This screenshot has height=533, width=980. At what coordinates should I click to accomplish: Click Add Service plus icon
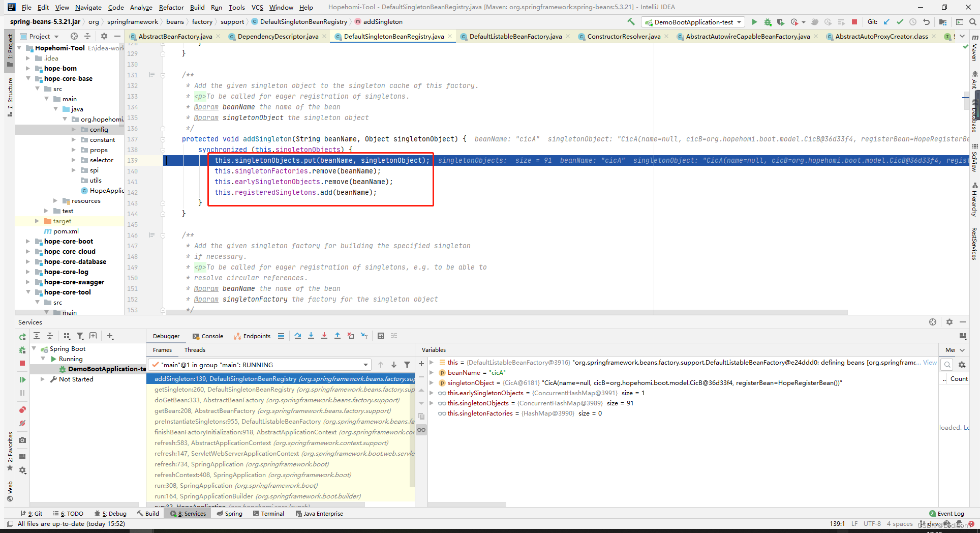click(x=110, y=336)
